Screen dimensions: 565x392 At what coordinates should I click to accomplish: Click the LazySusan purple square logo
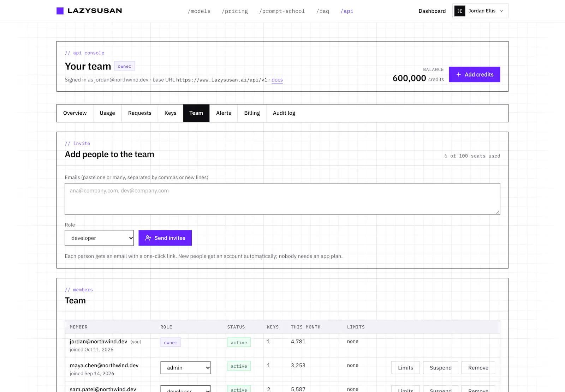tap(60, 11)
